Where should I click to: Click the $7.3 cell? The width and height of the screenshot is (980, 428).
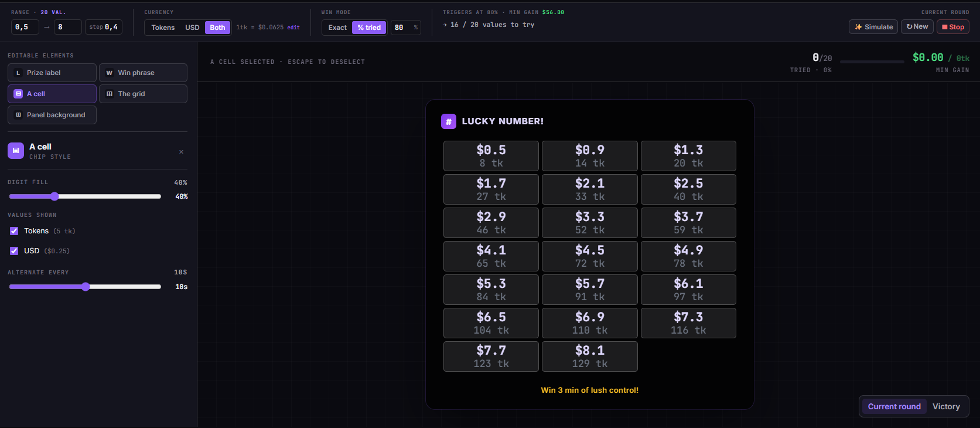point(688,323)
